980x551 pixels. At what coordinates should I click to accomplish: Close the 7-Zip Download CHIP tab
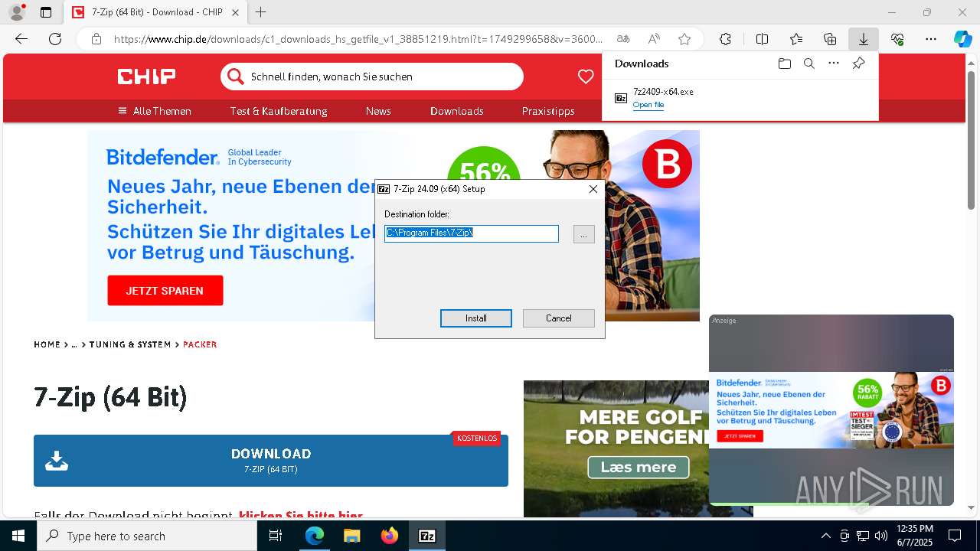point(235,12)
